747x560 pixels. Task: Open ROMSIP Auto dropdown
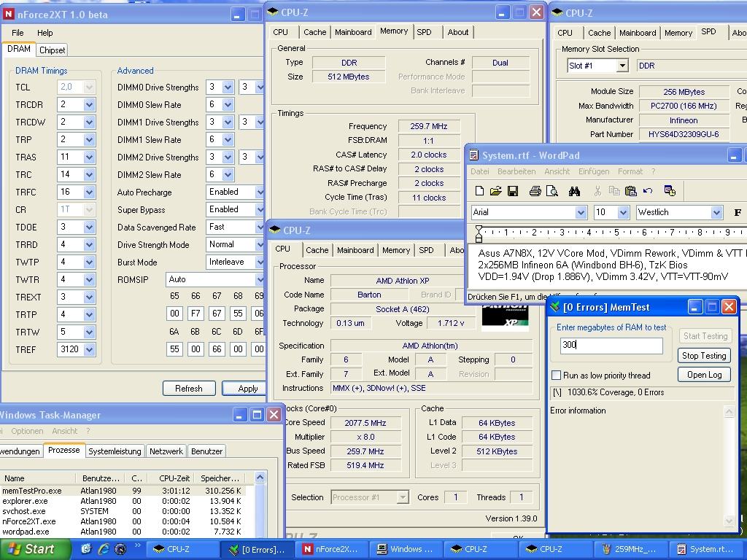click(259, 279)
